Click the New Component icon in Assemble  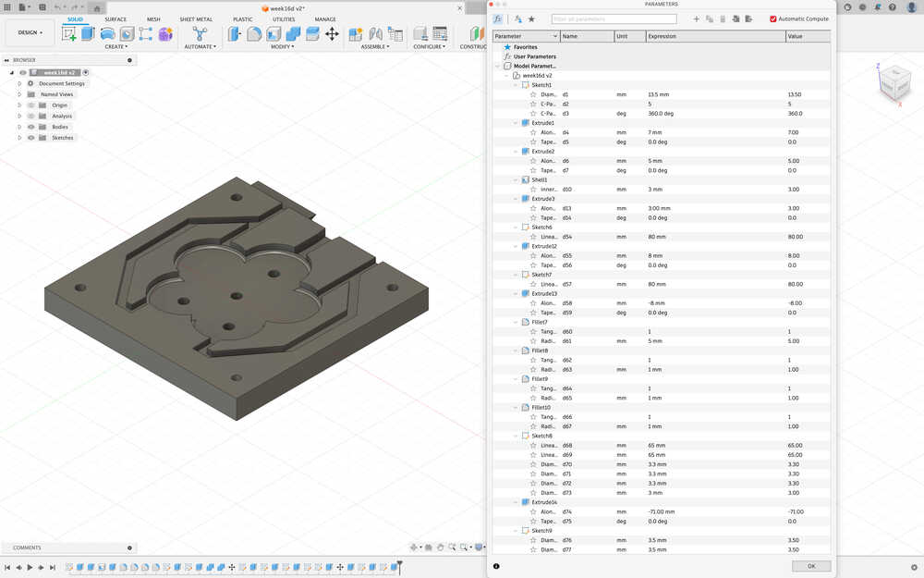(x=356, y=33)
